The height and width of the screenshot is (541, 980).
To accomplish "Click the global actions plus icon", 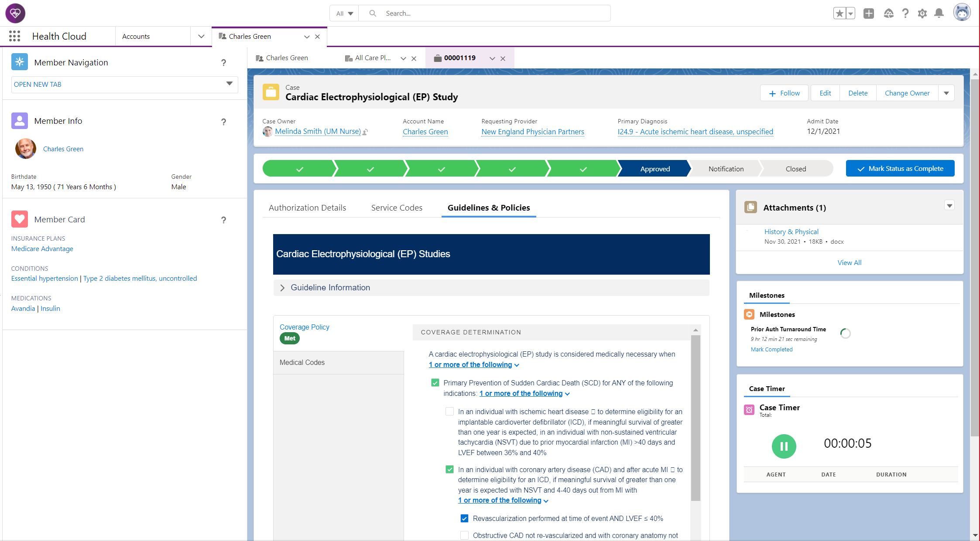I will (x=868, y=14).
